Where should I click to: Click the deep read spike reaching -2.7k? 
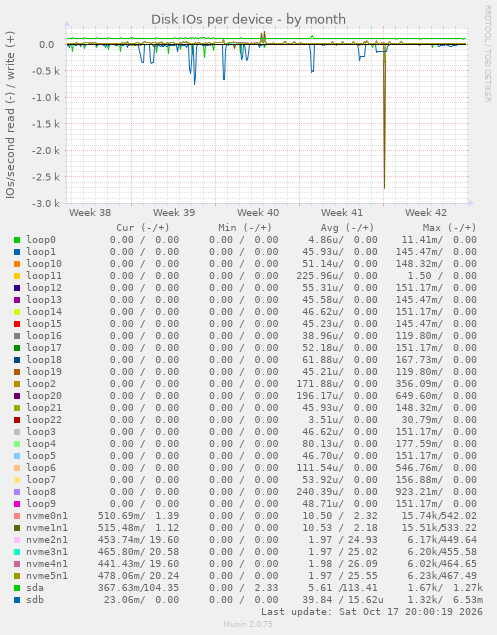click(384, 117)
